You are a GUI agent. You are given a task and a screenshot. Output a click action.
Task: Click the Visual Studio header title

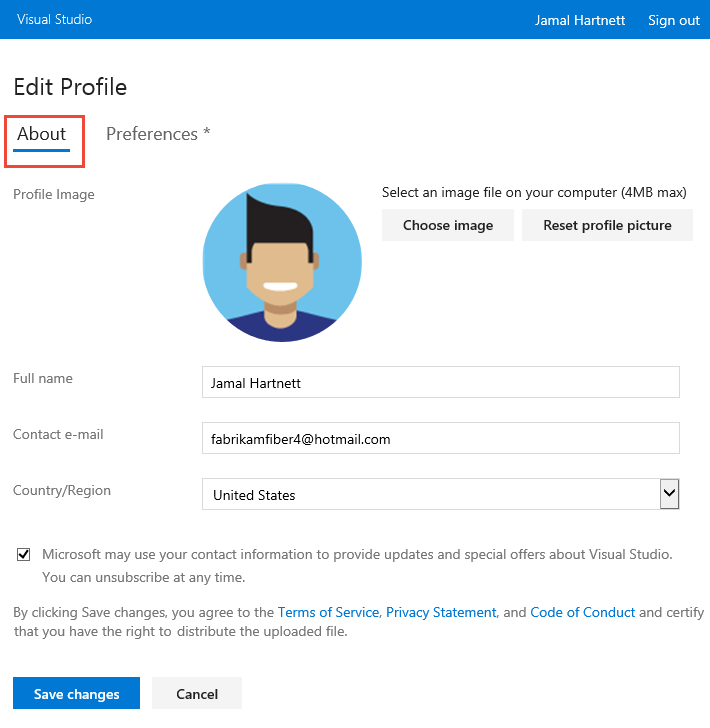coord(54,20)
